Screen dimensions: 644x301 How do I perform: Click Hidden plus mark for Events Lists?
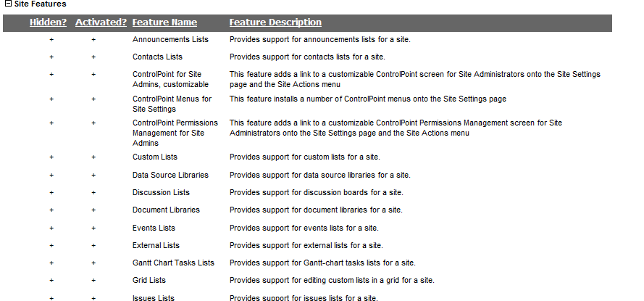coord(51,228)
